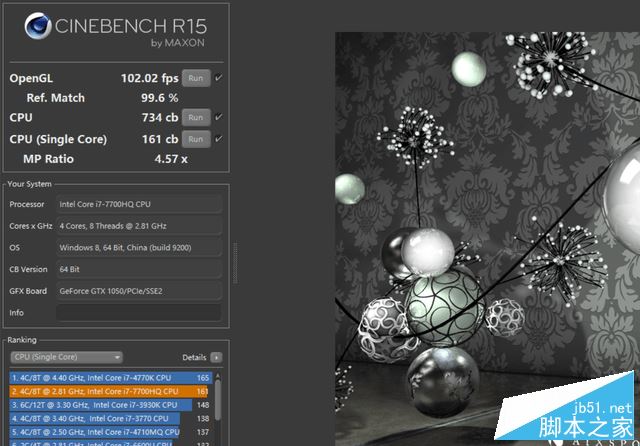Toggle the CPU (Single Core) test checkbox
The height and width of the screenshot is (446, 640).
pyautogui.click(x=219, y=139)
